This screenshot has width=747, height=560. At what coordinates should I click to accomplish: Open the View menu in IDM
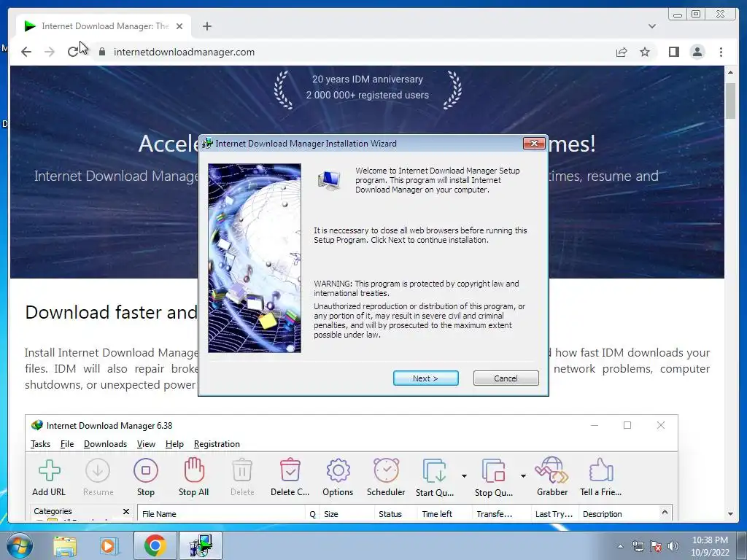click(146, 444)
